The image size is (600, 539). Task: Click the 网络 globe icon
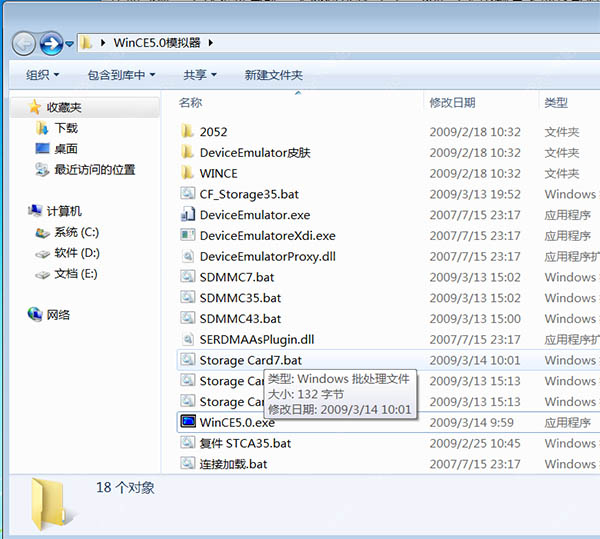(x=35, y=314)
